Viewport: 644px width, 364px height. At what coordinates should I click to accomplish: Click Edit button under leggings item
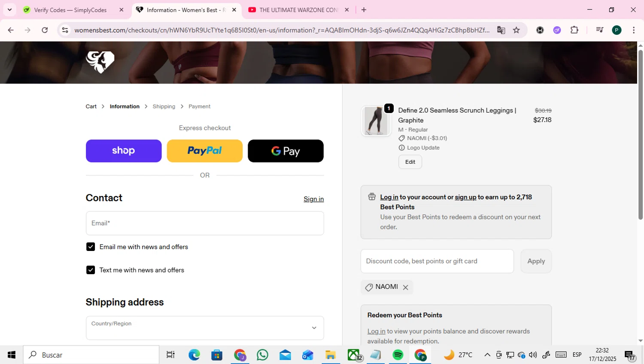click(x=410, y=162)
